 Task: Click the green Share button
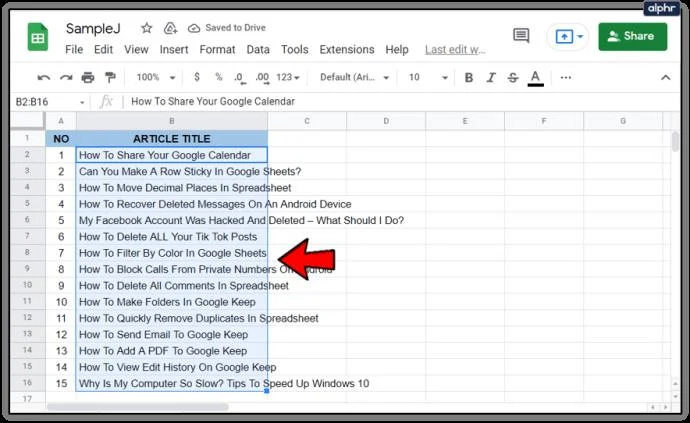coord(632,36)
